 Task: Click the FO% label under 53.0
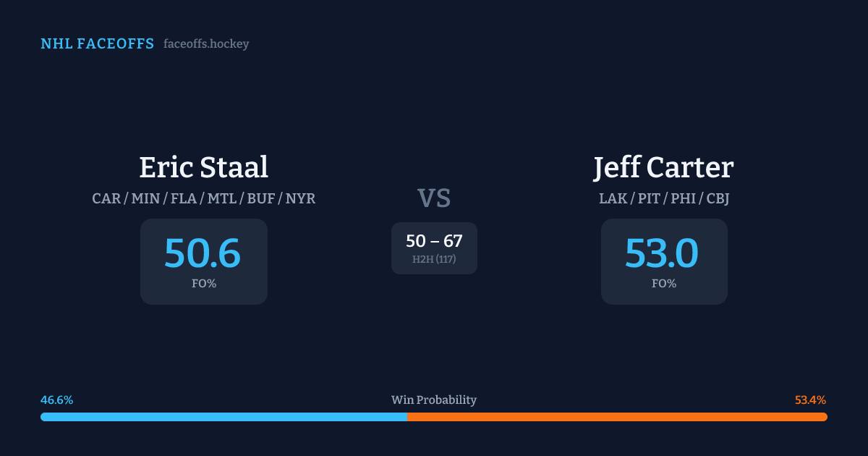(x=664, y=284)
